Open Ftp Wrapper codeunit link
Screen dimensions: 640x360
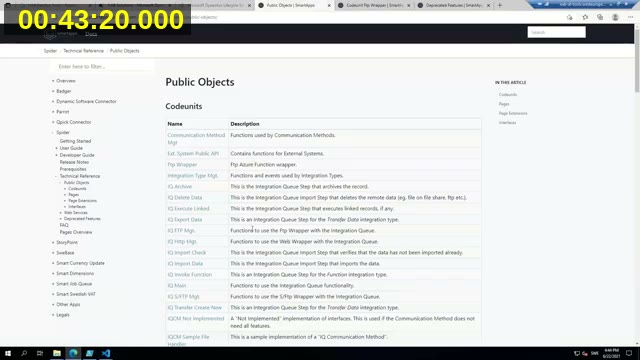pyautogui.click(x=182, y=164)
